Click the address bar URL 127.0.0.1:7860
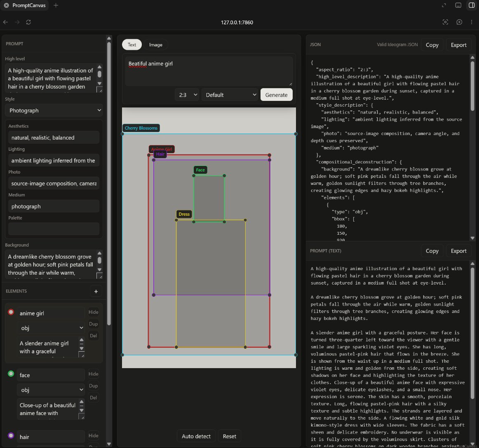This screenshot has width=479, height=448. click(x=237, y=22)
